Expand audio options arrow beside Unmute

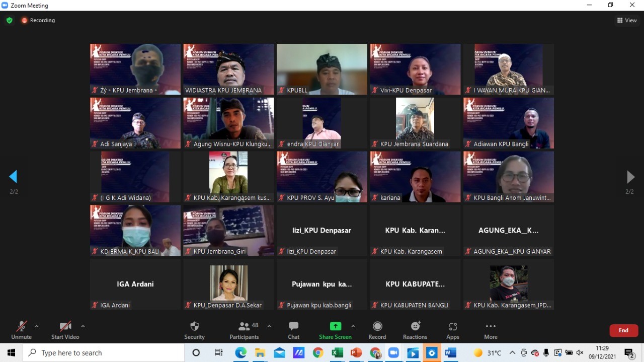37,326
